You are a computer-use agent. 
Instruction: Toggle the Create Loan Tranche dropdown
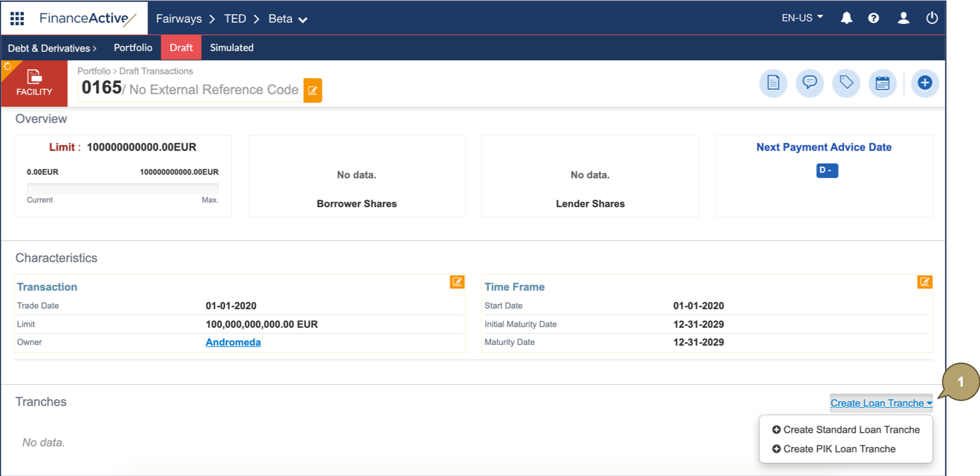tap(881, 403)
